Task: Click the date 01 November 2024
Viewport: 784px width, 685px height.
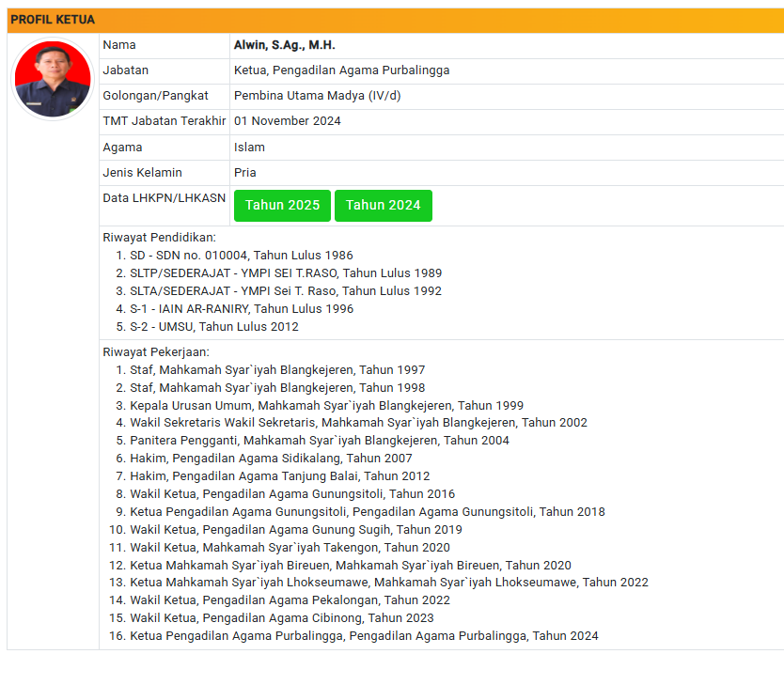Action: pyautogui.click(x=287, y=121)
